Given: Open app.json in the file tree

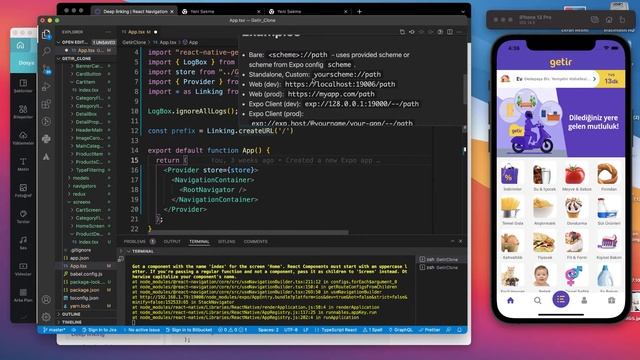Looking at the screenshot, I should [80, 258].
